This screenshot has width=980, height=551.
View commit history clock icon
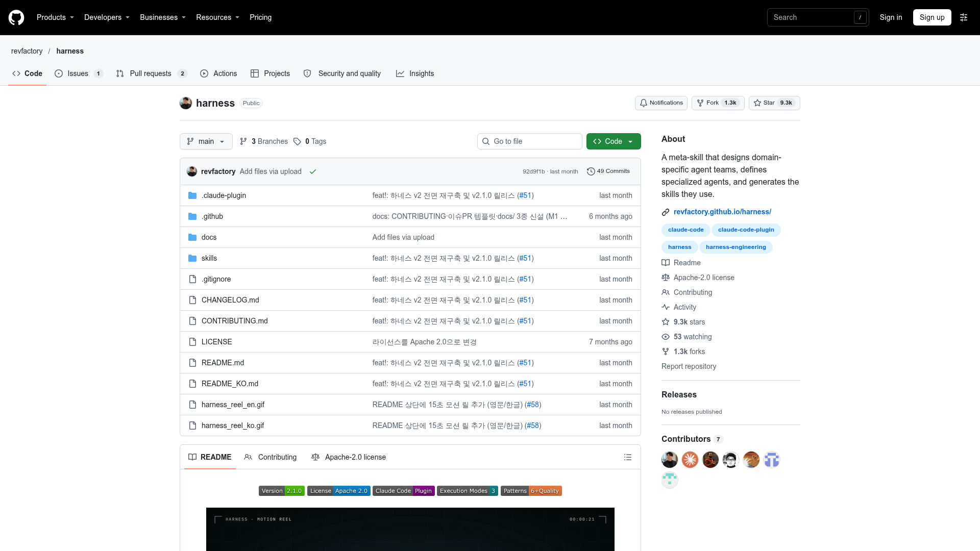[x=591, y=171]
